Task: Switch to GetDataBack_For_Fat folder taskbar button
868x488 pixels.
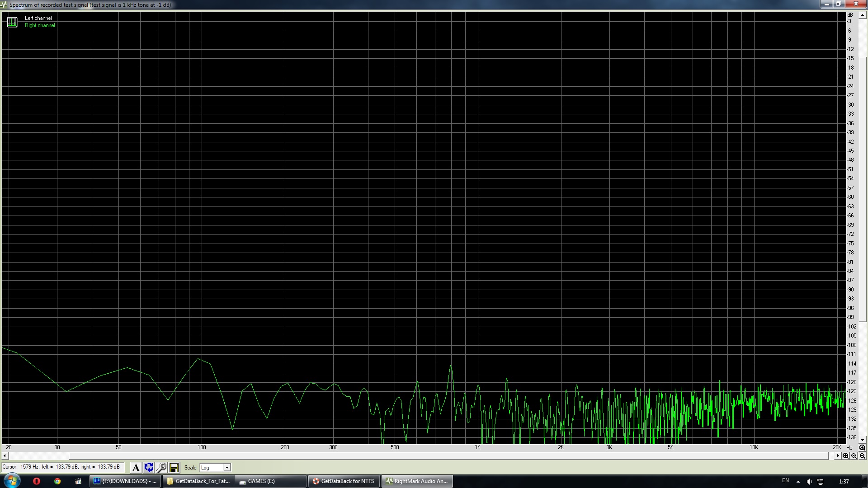Action: 198,481
